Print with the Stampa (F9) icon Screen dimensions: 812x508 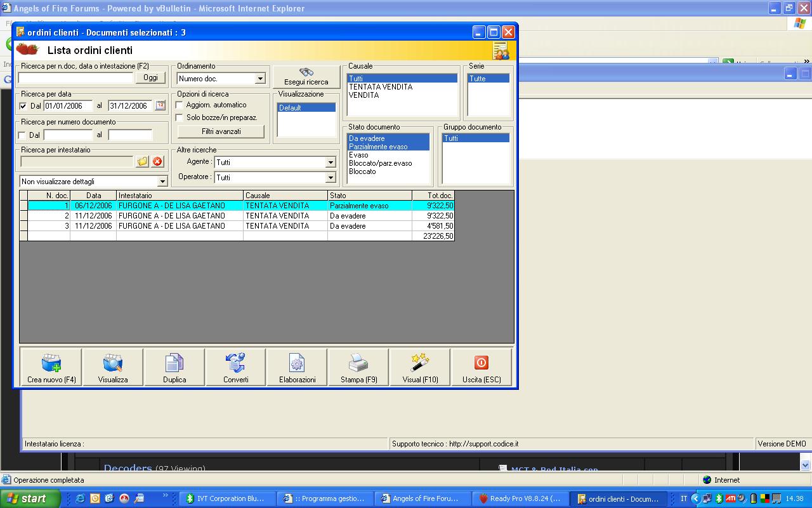click(x=358, y=367)
